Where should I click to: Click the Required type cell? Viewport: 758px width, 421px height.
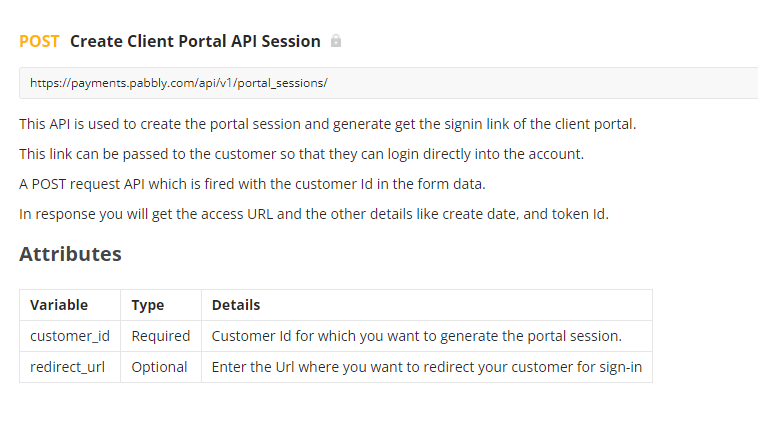click(x=161, y=336)
